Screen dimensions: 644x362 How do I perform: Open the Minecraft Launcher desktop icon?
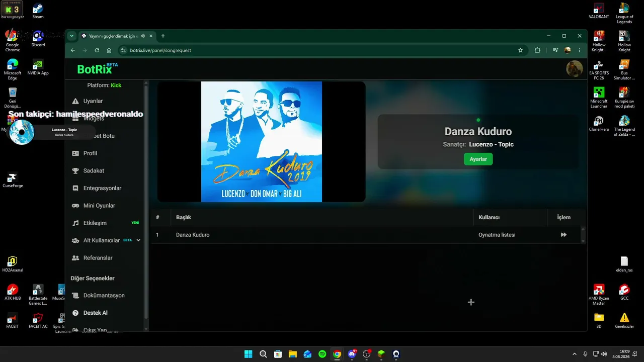[x=599, y=98]
